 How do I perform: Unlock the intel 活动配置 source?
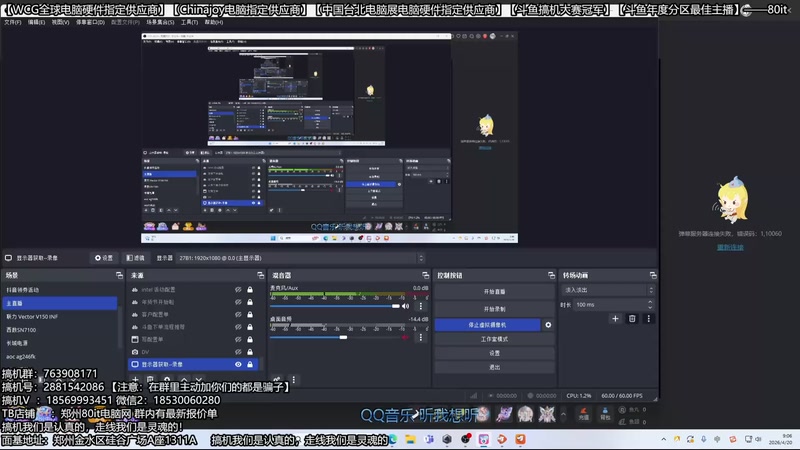tap(250, 290)
